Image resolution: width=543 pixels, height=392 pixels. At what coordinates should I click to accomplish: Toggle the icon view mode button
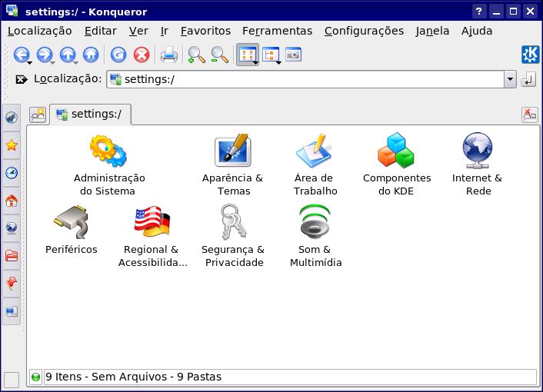coord(247,55)
